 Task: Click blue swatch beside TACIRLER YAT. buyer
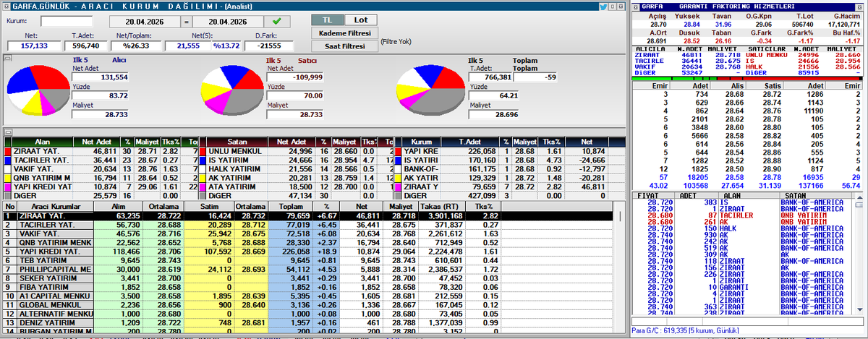[x=7, y=160]
